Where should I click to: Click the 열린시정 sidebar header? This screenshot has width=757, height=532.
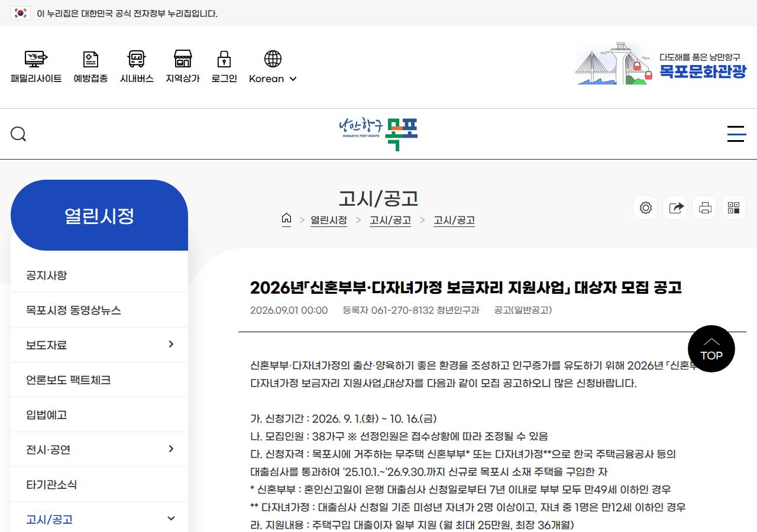coord(99,215)
